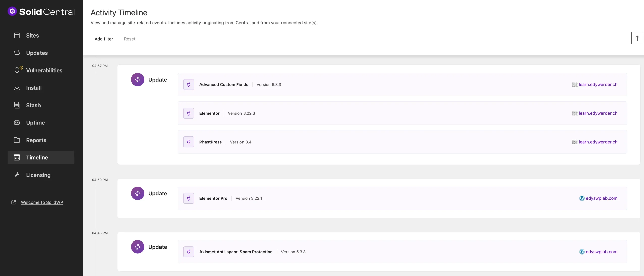Visit learn.edywerder.ch from the Elementor entry

598,113
